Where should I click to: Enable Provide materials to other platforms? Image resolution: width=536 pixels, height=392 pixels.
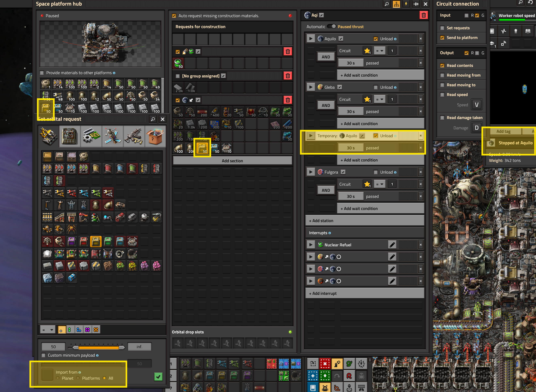click(x=42, y=73)
